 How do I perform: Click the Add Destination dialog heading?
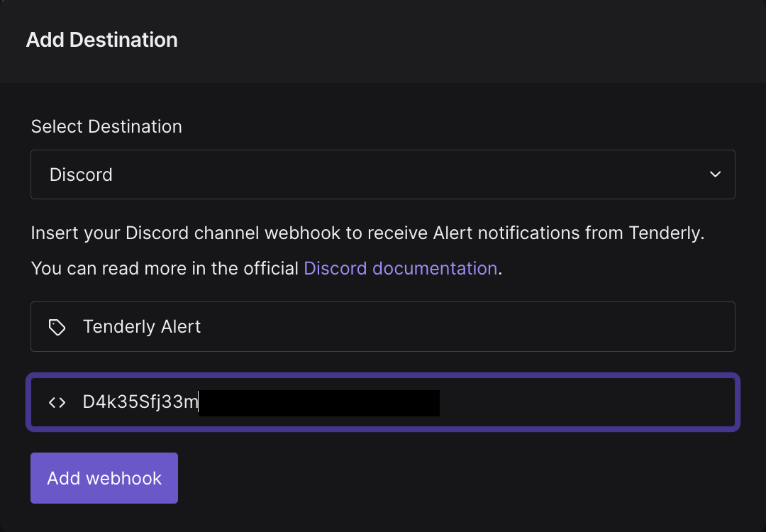101,40
